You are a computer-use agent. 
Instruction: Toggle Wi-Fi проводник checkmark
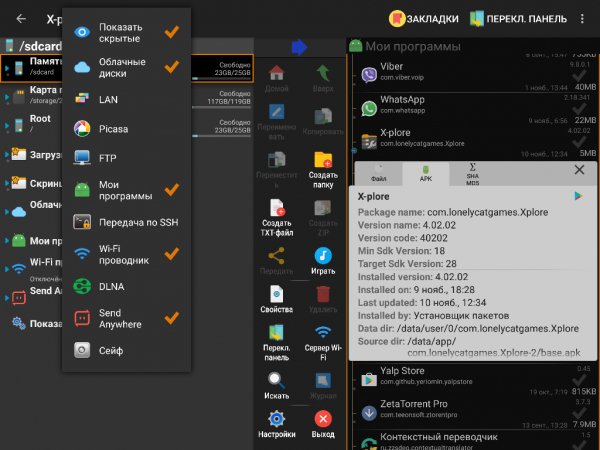pos(172,254)
